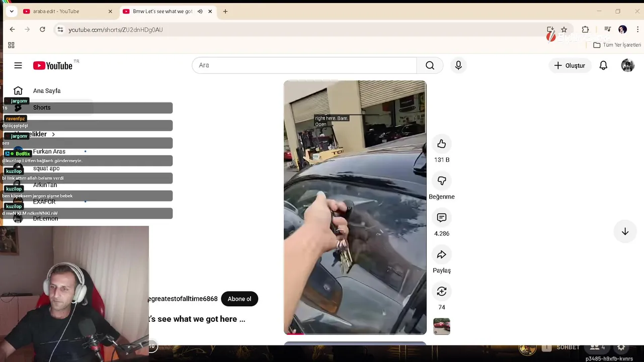Open DrLemon subscription channel

45,219
